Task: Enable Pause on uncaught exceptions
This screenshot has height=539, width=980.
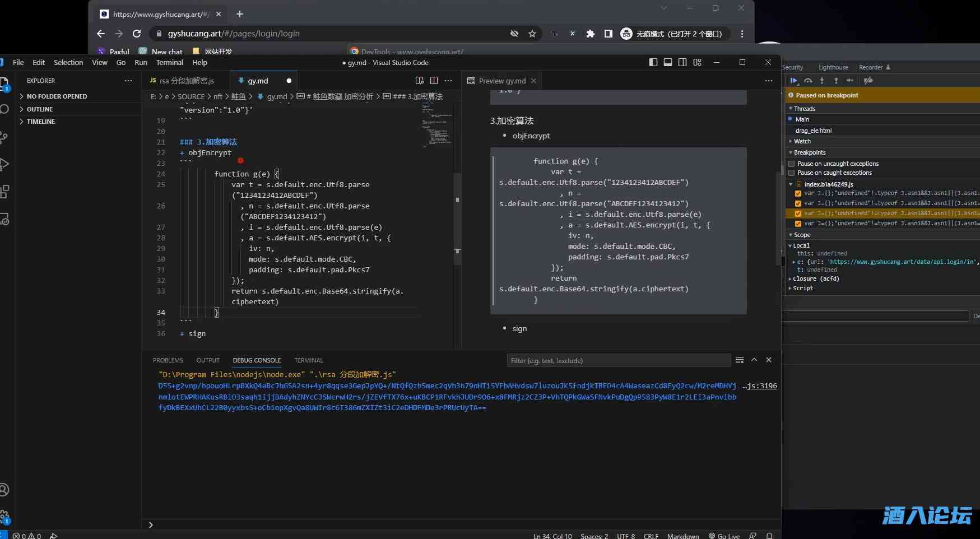Action: [x=792, y=164]
